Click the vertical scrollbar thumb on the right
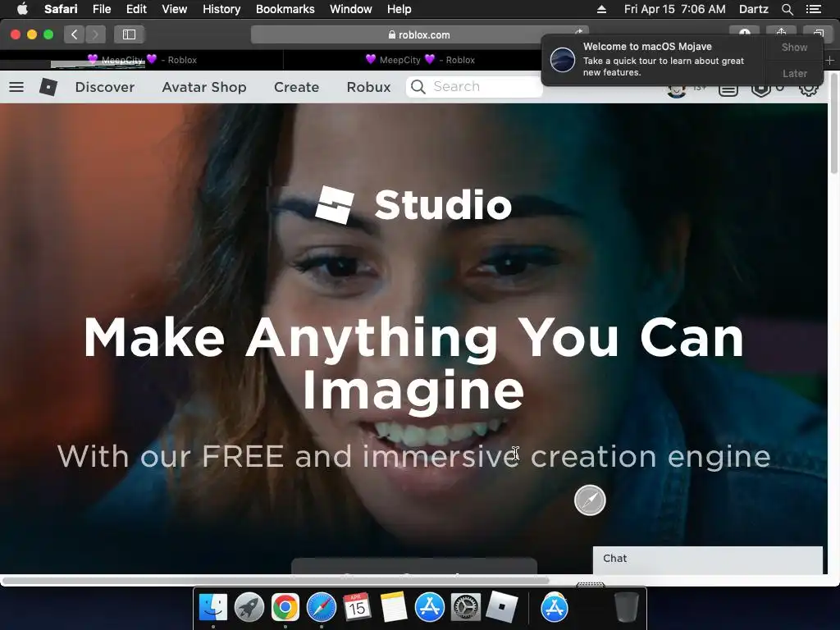Image resolution: width=840 pixels, height=630 pixels. click(x=834, y=123)
